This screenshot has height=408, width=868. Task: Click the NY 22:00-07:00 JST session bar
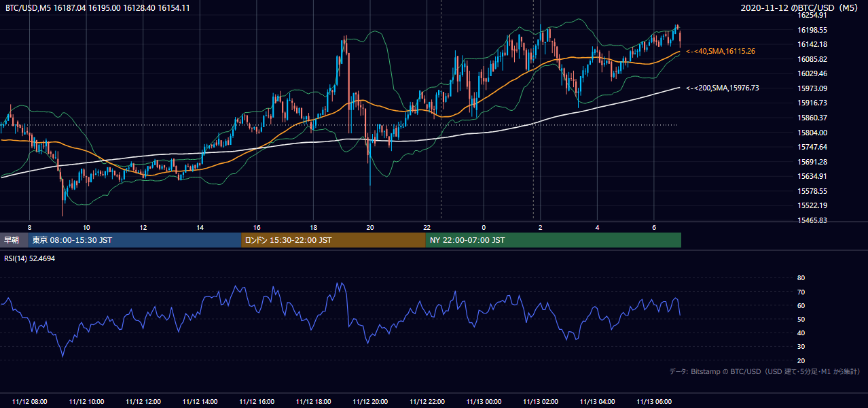pos(554,240)
